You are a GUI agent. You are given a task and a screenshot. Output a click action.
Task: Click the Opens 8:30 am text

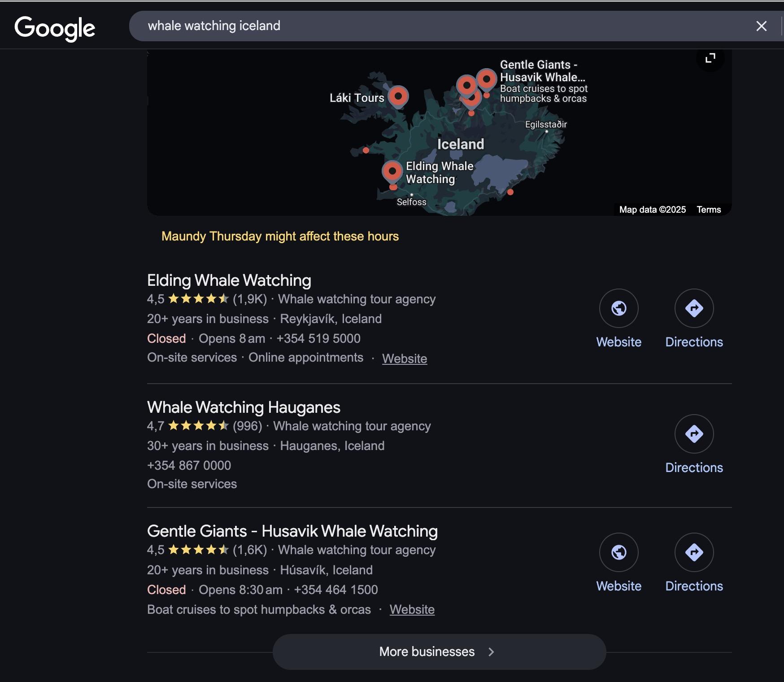coord(240,590)
